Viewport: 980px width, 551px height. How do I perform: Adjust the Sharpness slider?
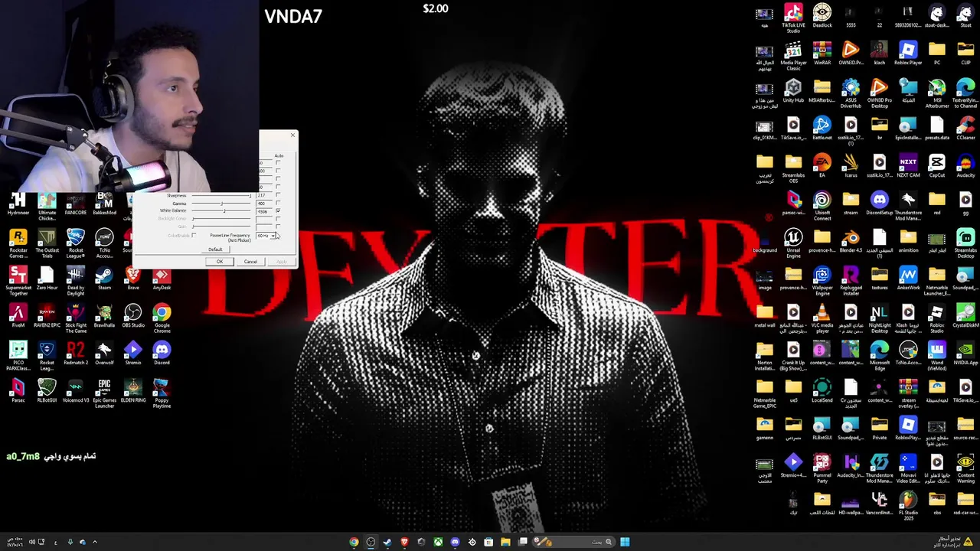(x=221, y=196)
